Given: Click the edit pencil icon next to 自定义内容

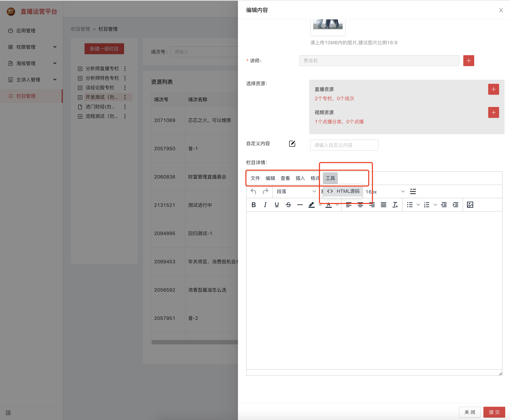Looking at the screenshot, I should point(292,144).
